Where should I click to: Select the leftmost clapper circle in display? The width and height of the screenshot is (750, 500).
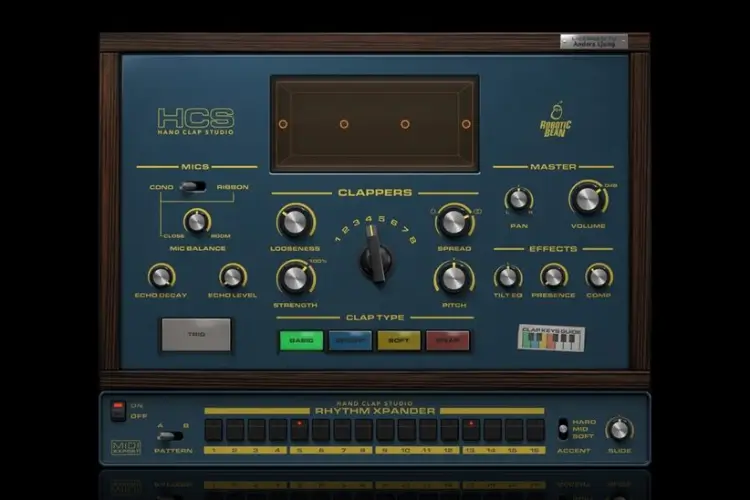(x=283, y=124)
